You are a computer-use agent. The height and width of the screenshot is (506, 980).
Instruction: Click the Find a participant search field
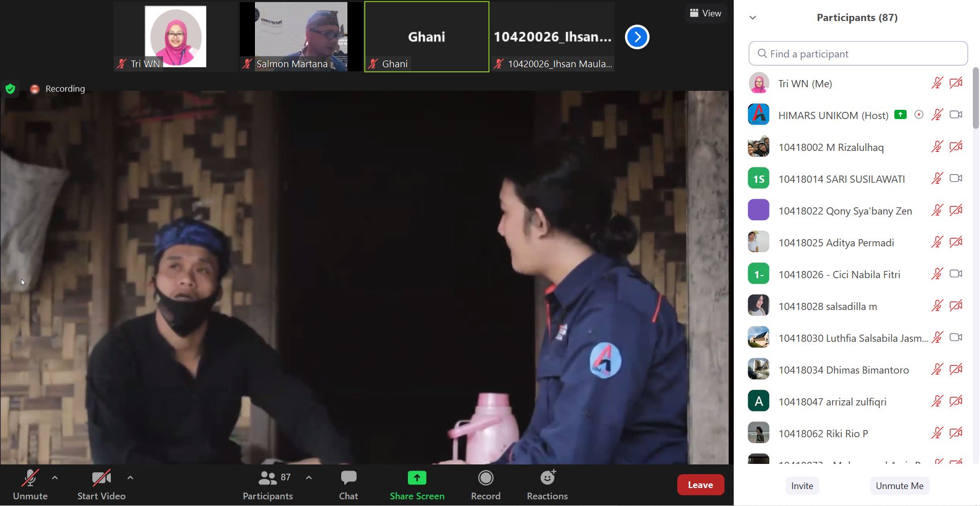(x=858, y=54)
